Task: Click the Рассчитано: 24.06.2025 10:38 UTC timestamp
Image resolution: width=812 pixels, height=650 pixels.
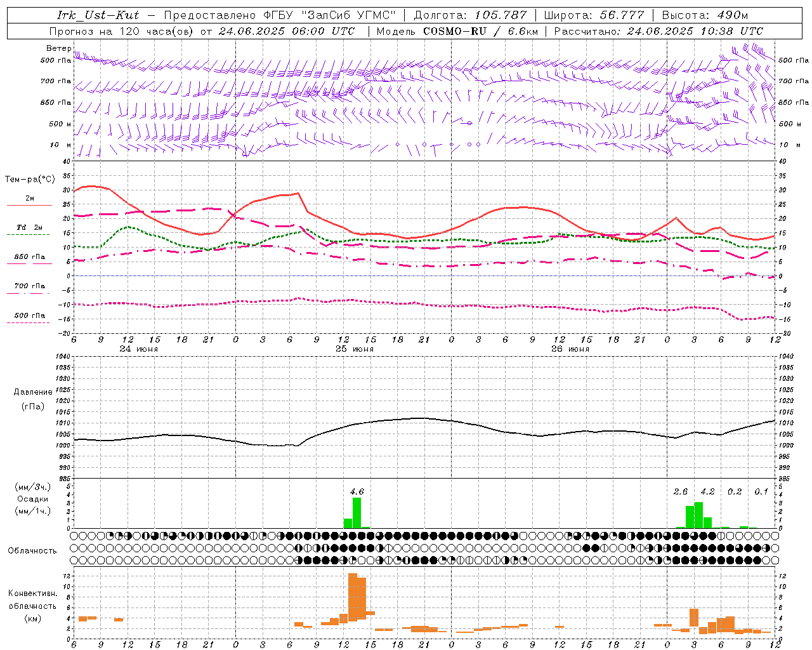Action: click(x=658, y=31)
